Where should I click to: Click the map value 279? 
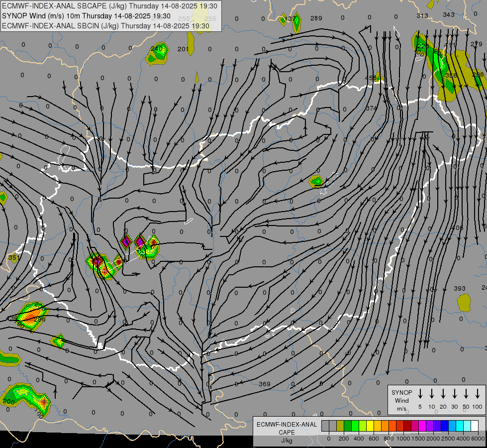tap(477, 44)
